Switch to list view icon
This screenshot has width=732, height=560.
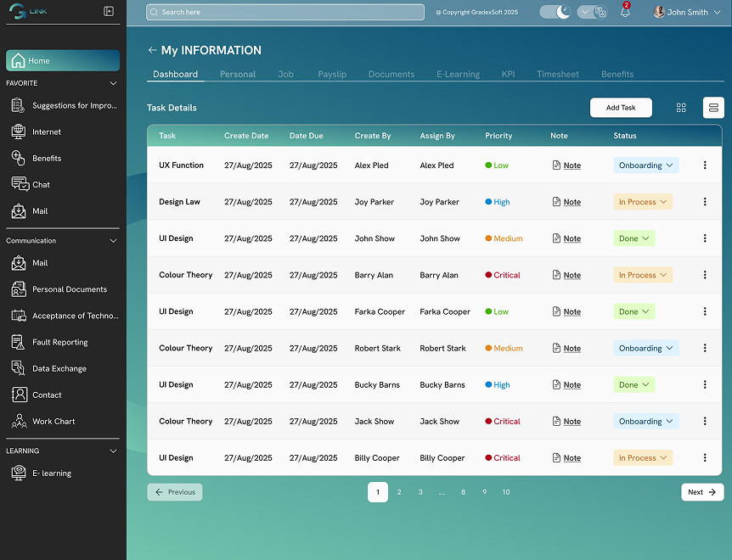[x=713, y=108]
